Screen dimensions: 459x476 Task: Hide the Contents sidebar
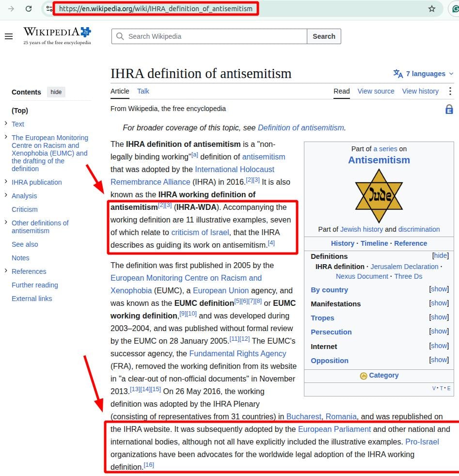click(x=56, y=92)
